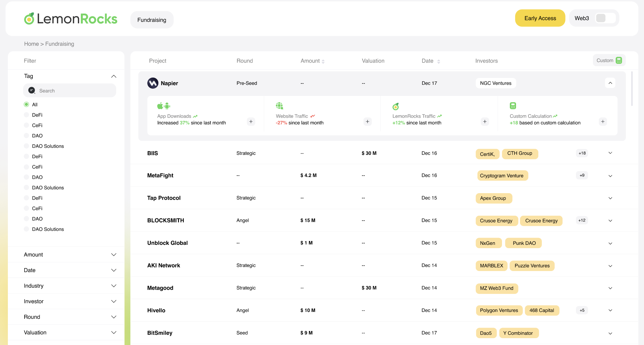Click the Custom Calculation calculator icon

pos(513,106)
